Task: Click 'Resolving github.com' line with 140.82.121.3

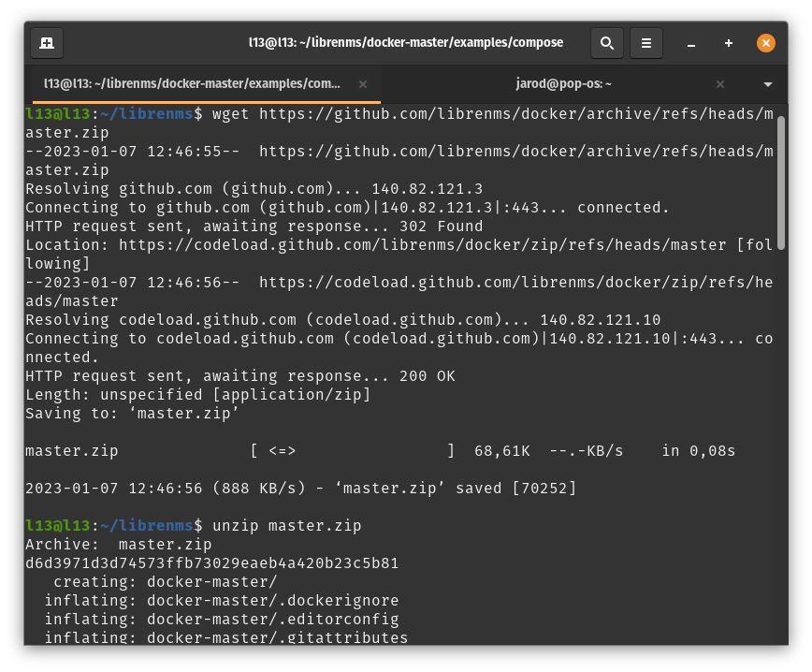Action: [x=254, y=189]
